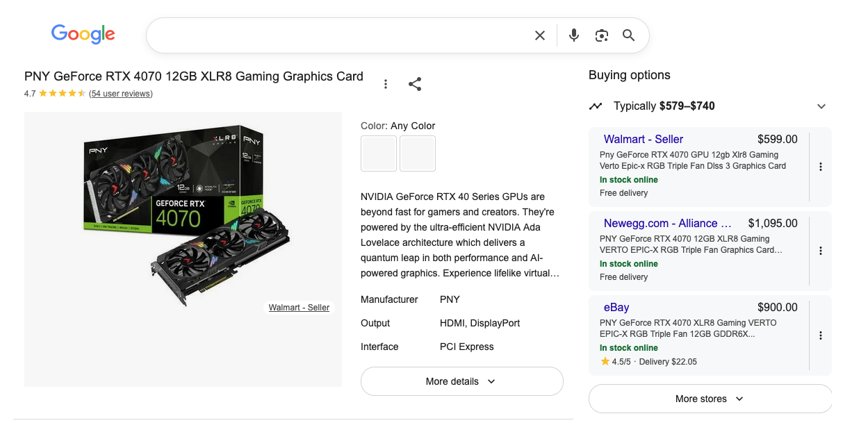This screenshot has width=868, height=432.
Task: Click the Google logo
Action: 83,34
